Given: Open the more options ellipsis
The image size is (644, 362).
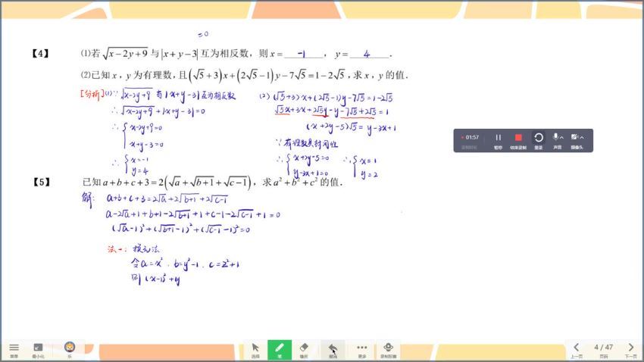Looking at the screenshot, I should (x=361, y=348).
